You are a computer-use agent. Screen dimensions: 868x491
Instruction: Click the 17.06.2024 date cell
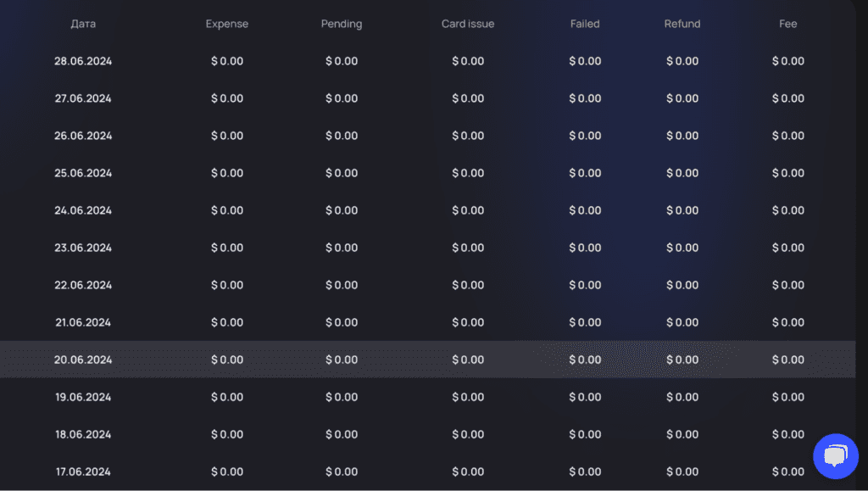point(83,471)
